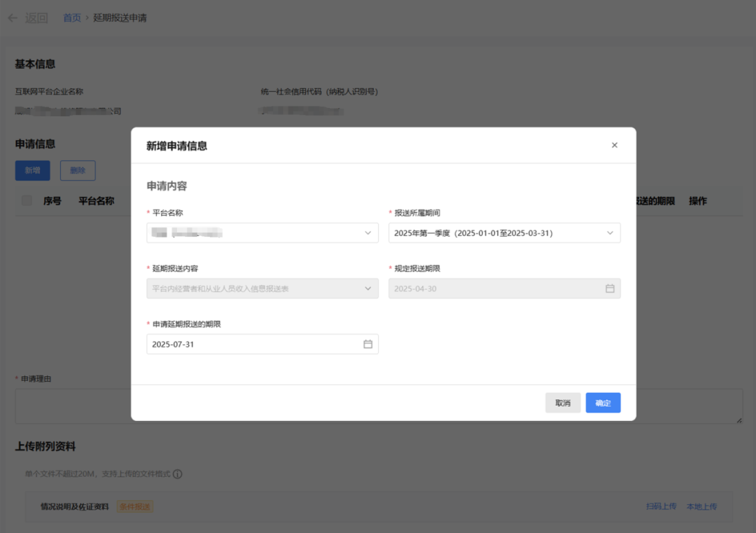Go to 首页 via the breadcrumb
The width and height of the screenshot is (756, 533).
click(72, 18)
